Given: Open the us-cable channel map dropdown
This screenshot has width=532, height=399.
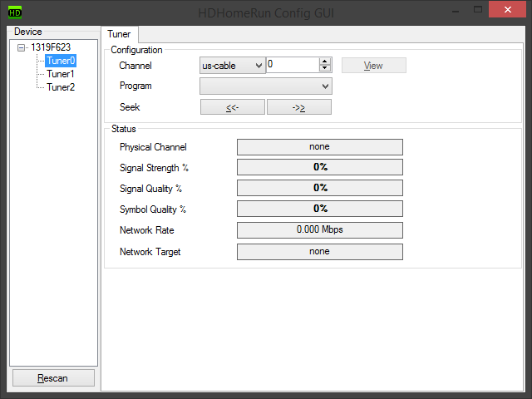Looking at the screenshot, I should (232, 66).
